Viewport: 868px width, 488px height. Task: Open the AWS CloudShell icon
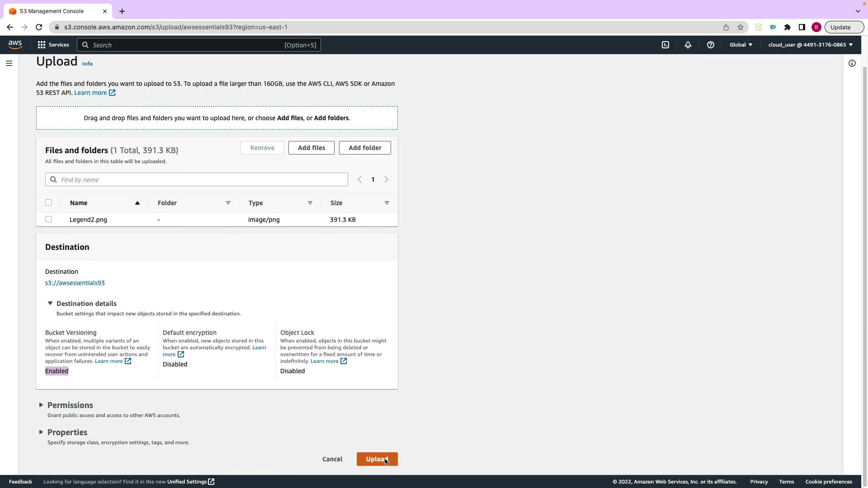click(665, 45)
